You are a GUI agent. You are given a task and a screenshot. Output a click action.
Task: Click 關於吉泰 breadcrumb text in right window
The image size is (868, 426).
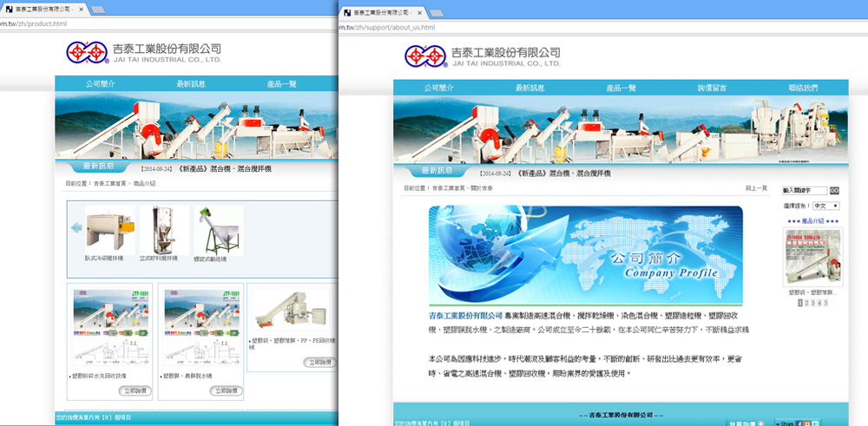[x=482, y=188]
